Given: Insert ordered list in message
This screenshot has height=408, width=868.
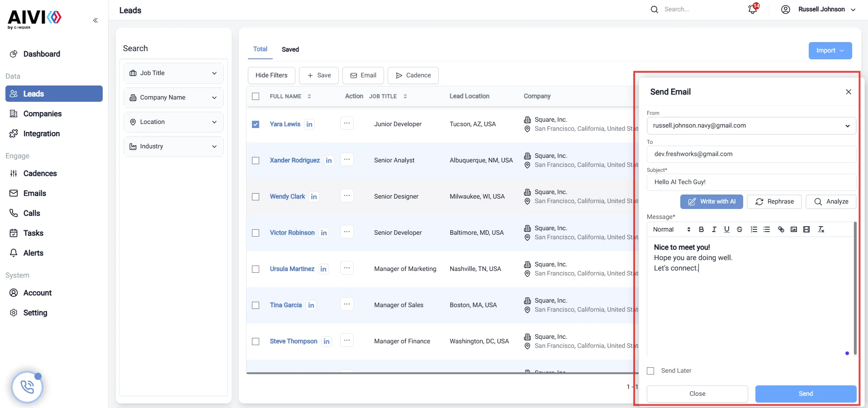Looking at the screenshot, I should (754, 229).
